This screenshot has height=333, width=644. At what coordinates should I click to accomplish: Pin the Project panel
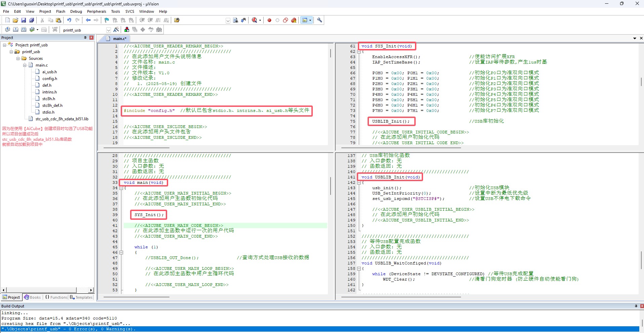tap(85, 38)
